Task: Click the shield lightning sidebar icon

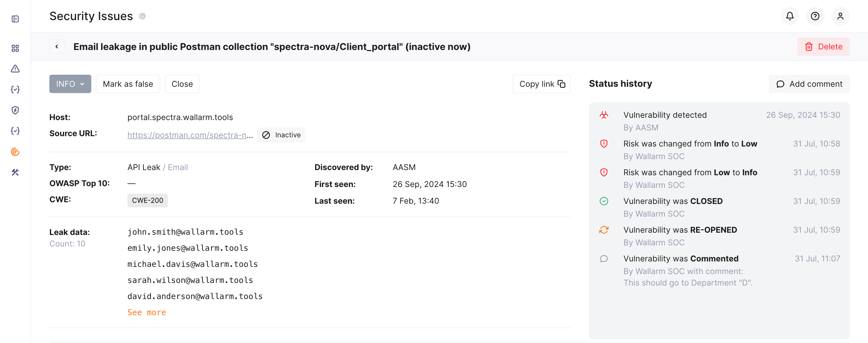Action: pyautogui.click(x=15, y=110)
